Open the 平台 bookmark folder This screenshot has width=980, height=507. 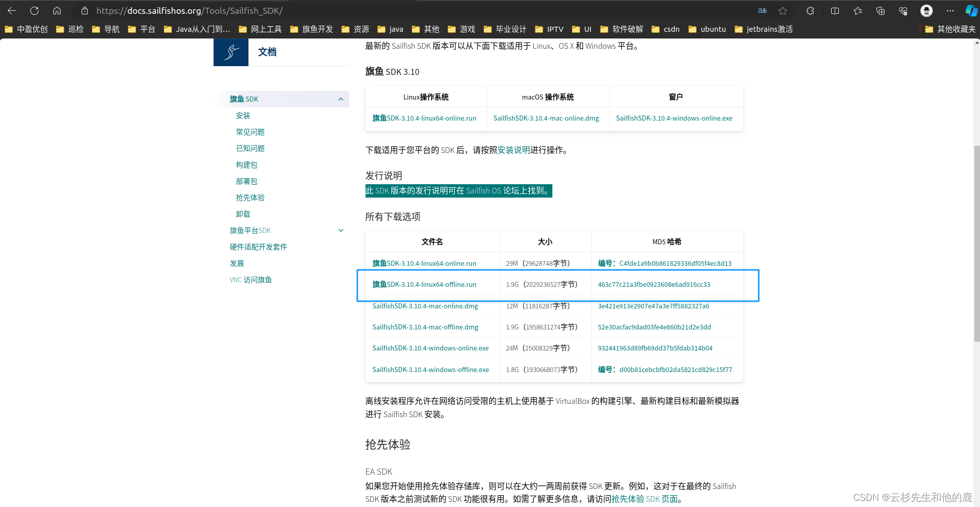pyautogui.click(x=142, y=29)
